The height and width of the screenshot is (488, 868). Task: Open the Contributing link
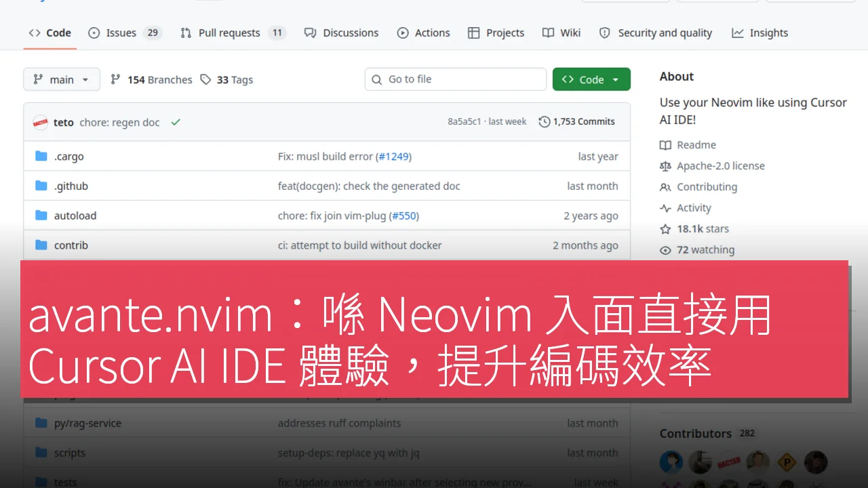click(707, 187)
